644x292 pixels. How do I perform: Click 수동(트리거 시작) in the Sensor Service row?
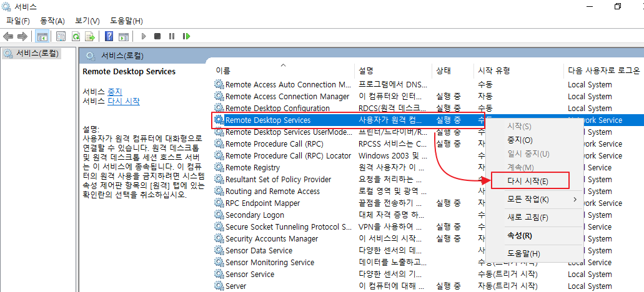pos(508,275)
